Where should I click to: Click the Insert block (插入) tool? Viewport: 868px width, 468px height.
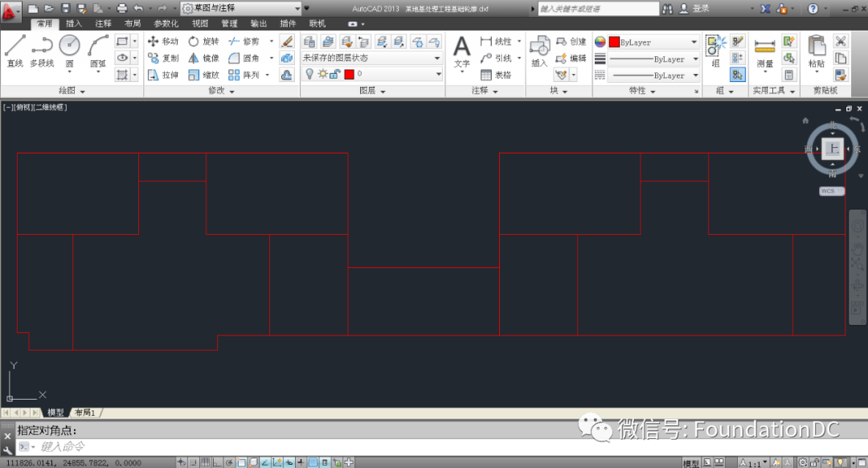pyautogui.click(x=539, y=51)
